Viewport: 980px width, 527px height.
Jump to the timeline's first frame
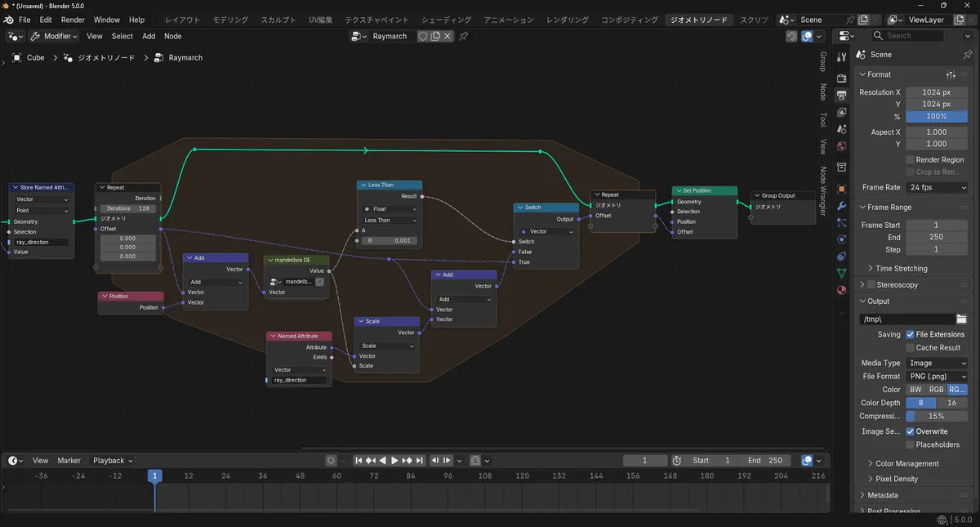click(358, 461)
